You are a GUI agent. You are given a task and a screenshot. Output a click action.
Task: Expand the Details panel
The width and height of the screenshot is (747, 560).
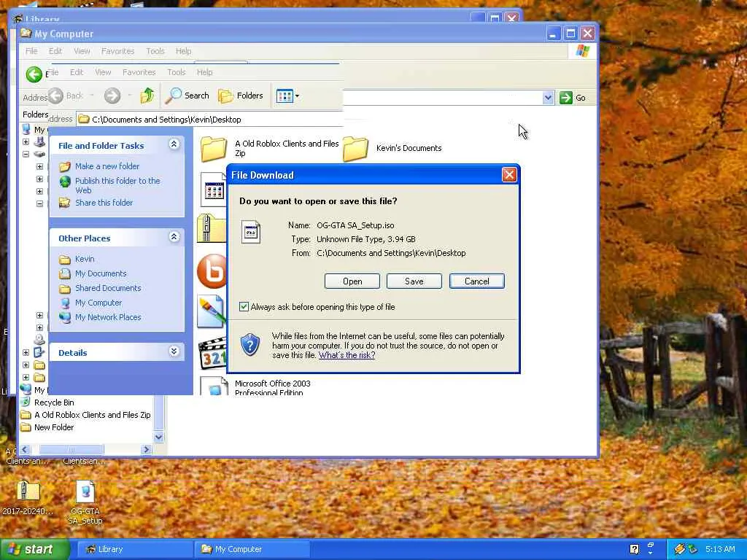pyautogui.click(x=174, y=351)
